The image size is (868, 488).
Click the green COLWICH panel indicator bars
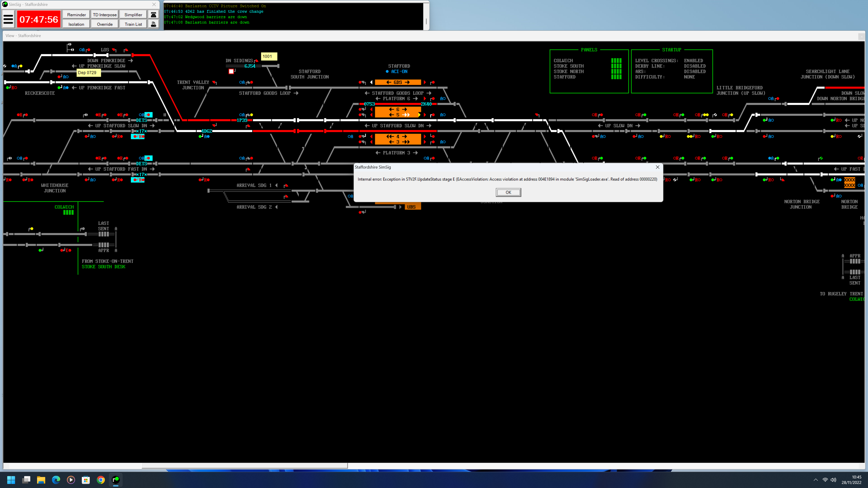point(616,61)
